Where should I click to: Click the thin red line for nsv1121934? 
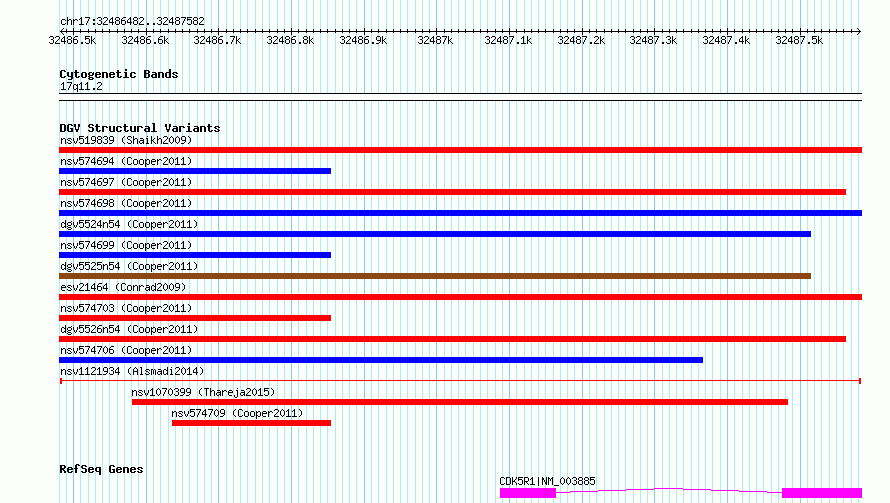click(x=460, y=381)
